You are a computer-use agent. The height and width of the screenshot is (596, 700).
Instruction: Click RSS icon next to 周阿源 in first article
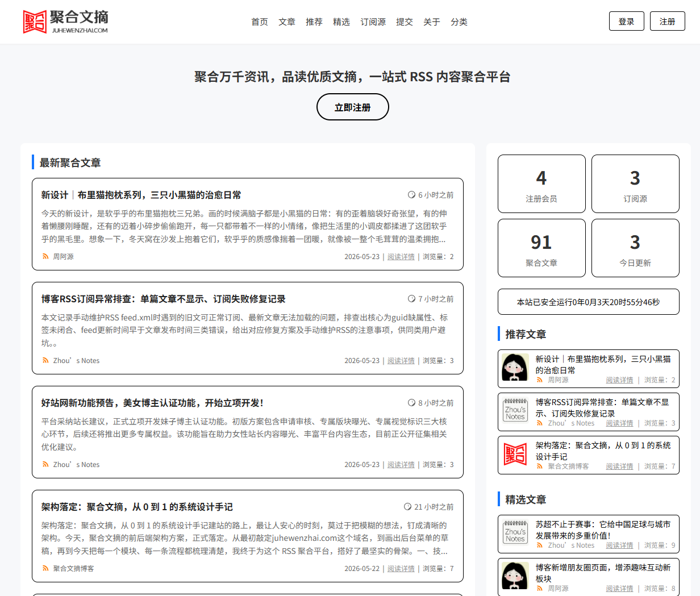pyautogui.click(x=45, y=257)
